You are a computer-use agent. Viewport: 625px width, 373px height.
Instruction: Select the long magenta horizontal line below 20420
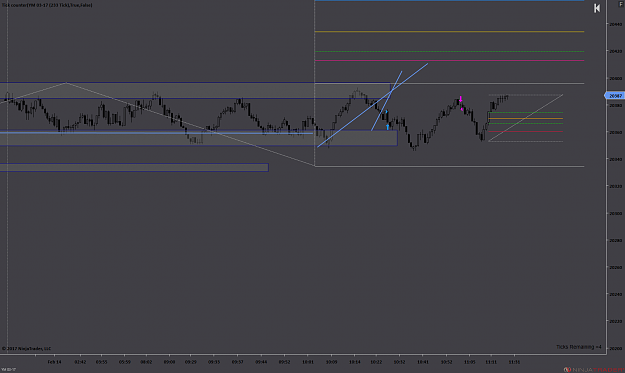(449, 61)
